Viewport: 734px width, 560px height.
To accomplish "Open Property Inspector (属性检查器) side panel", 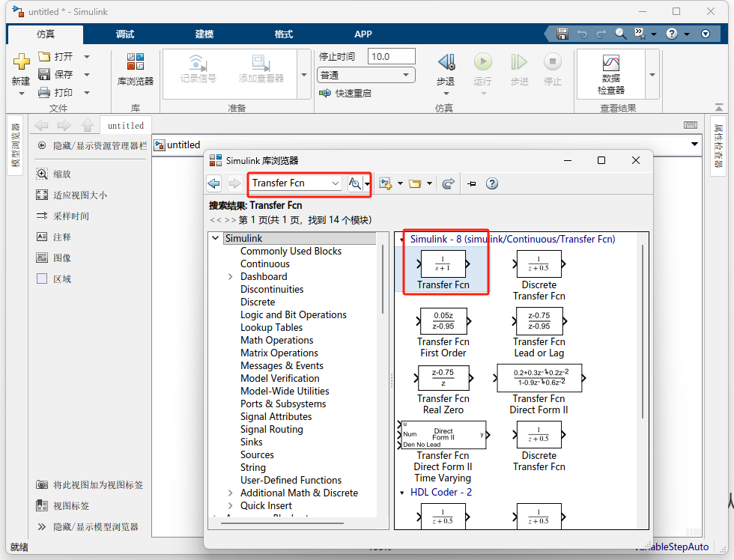I will click(718, 146).
